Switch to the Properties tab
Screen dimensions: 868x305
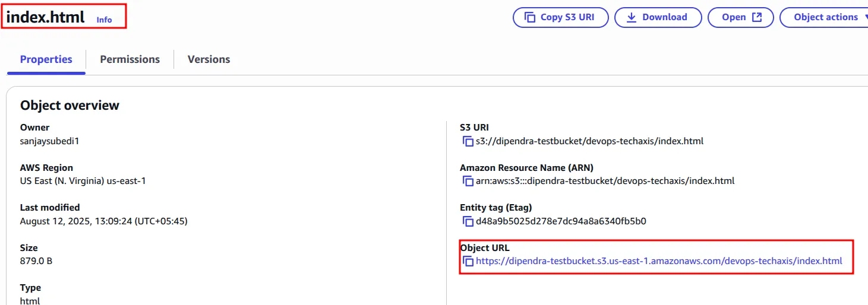46,59
